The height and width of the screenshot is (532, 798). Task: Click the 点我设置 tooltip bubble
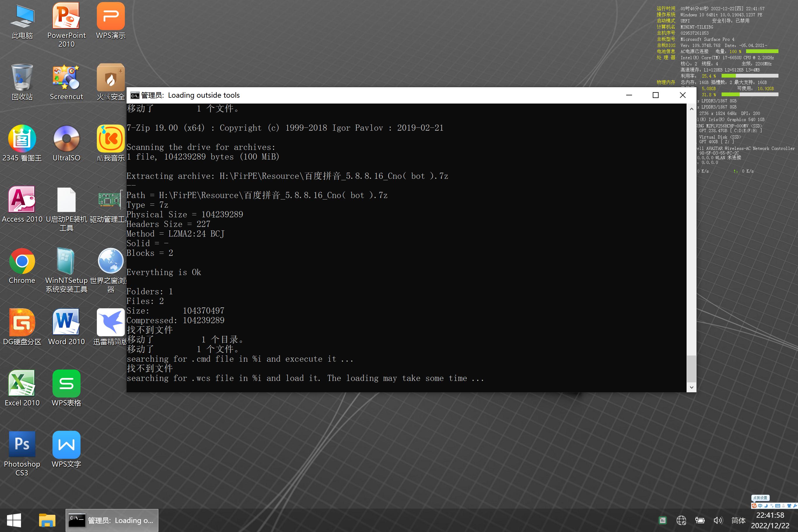coord(760,498)
